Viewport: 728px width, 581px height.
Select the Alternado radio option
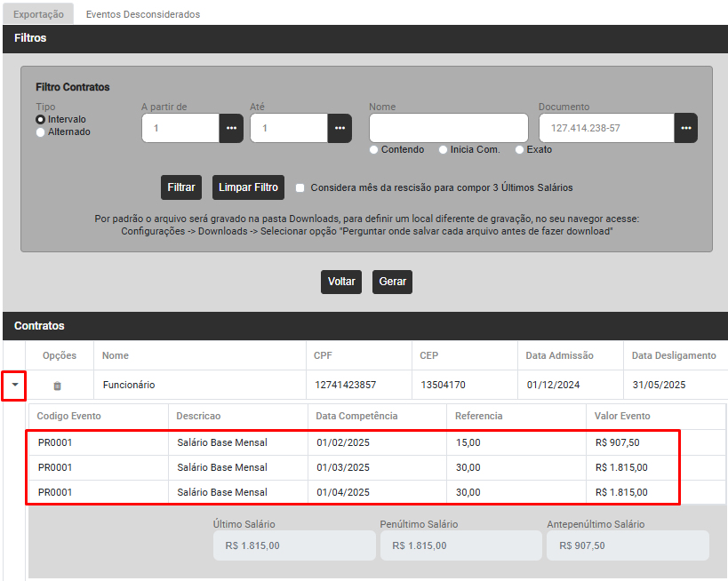click(40, 132)
